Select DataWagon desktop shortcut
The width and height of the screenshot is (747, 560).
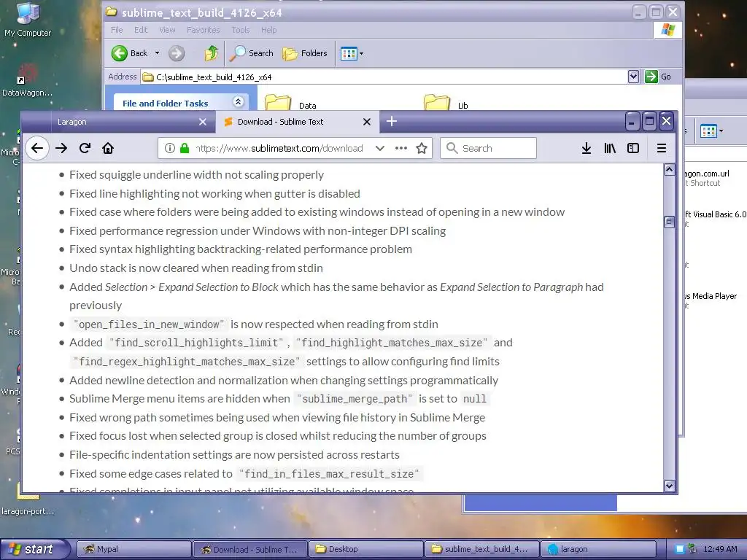coord(27,80)
